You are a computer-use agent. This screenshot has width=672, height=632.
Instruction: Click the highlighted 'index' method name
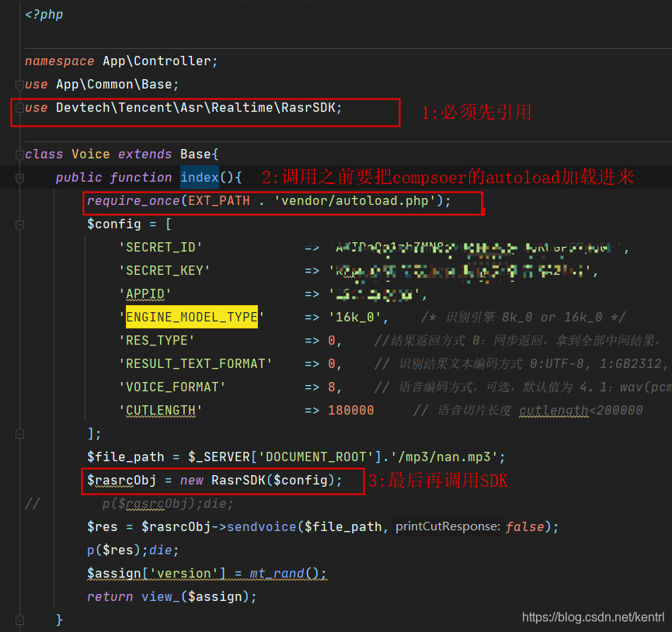(200, 177)
